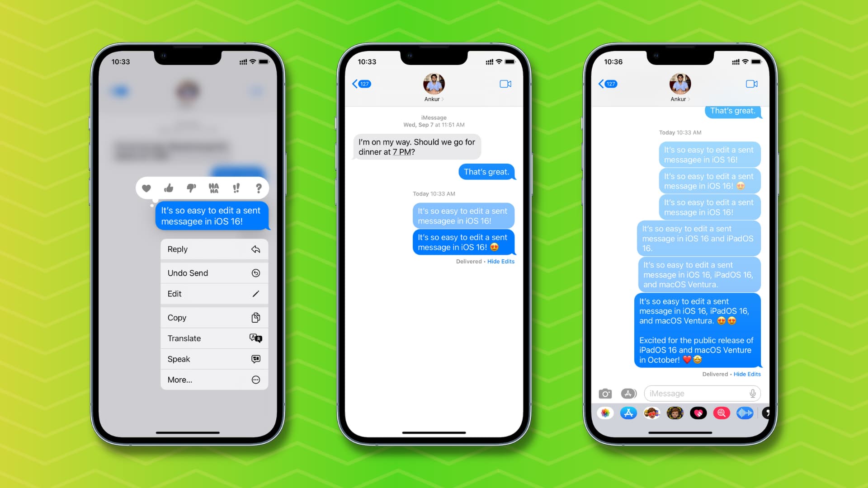Tap Hide Edits link below messages
This screenshot has width=868, height=488.
[x=501, y=261]
